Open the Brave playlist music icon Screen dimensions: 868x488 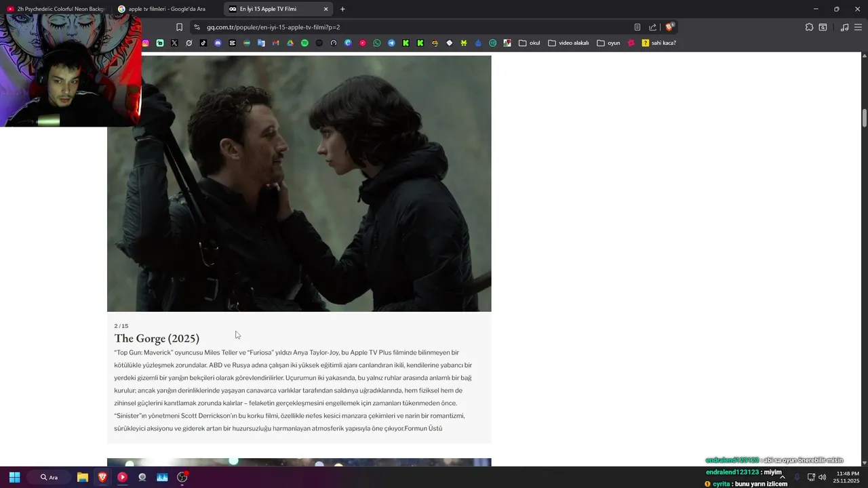tap(844, 27)
